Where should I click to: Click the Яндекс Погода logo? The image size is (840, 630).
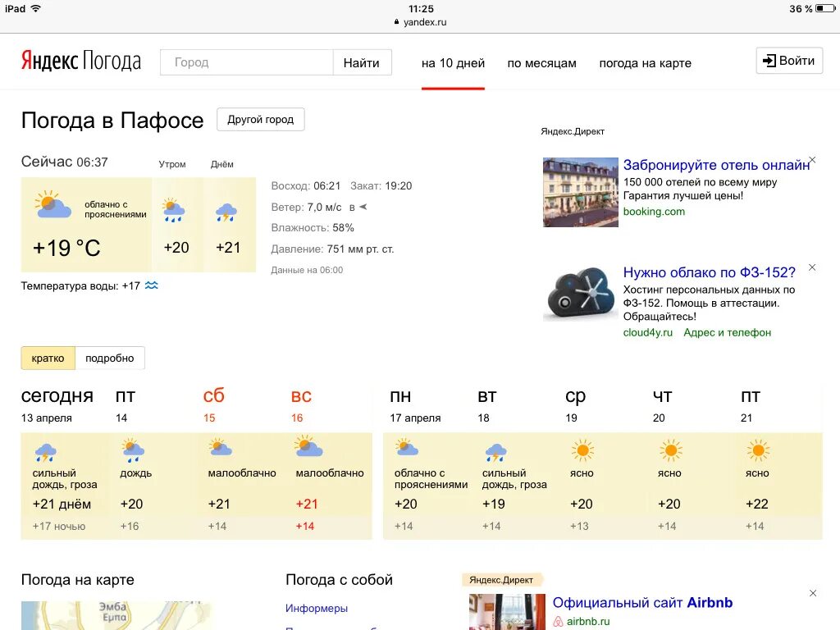tap(81, 61)
